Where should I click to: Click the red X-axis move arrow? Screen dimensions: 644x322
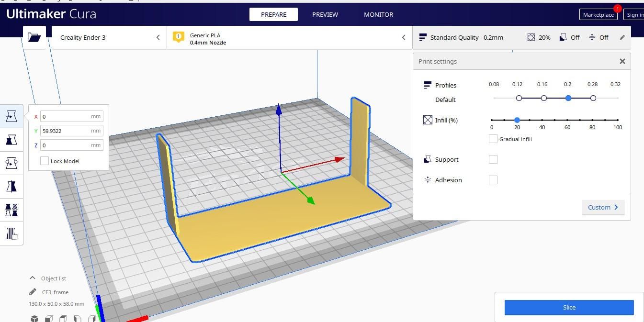[x=339, y=159]
